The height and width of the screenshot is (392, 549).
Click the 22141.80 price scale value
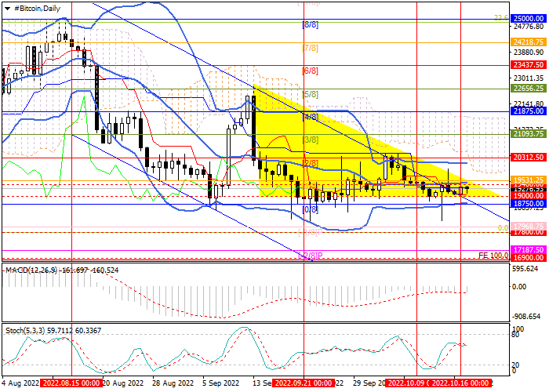coord(529,103)
